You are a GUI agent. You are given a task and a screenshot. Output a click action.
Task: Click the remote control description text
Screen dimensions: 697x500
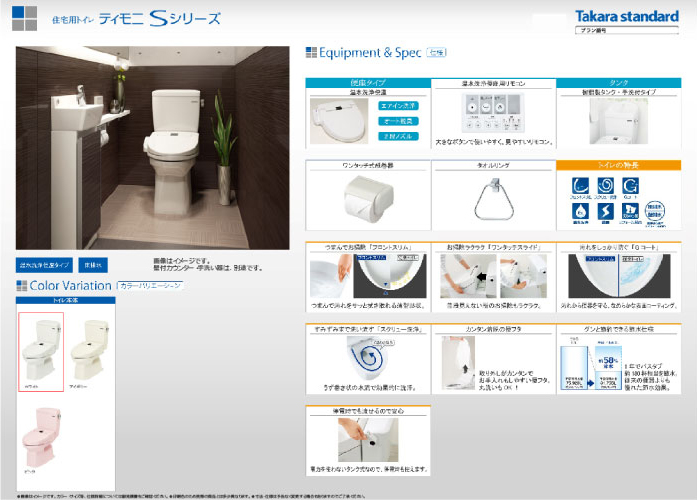click(493, 142)
